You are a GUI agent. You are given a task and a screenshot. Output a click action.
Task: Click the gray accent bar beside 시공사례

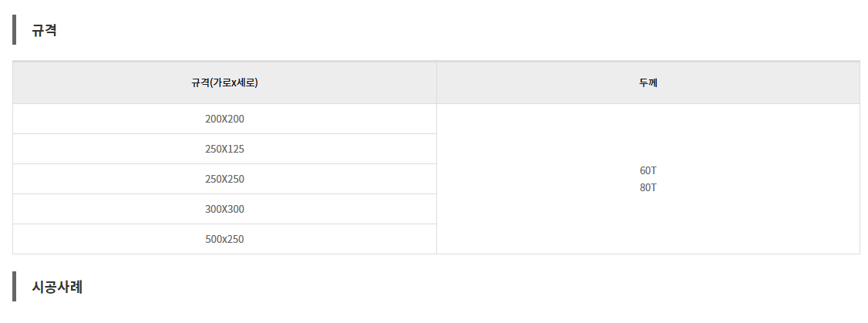(15, 286)
